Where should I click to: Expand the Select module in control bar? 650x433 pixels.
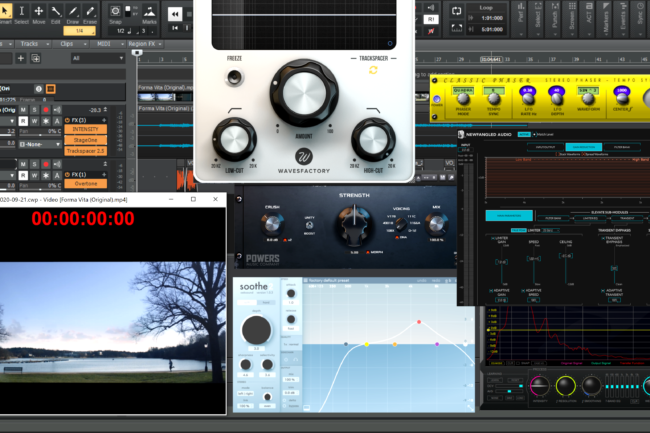point(538,19)
